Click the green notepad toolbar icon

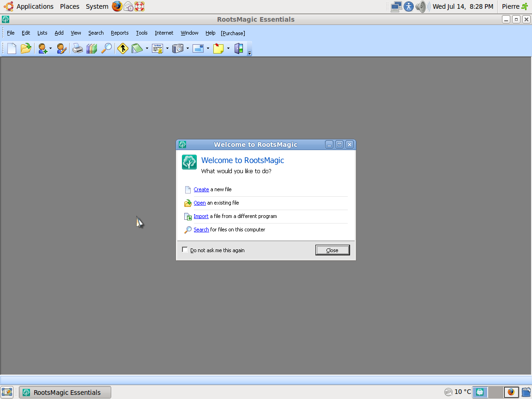pos(137,48)
